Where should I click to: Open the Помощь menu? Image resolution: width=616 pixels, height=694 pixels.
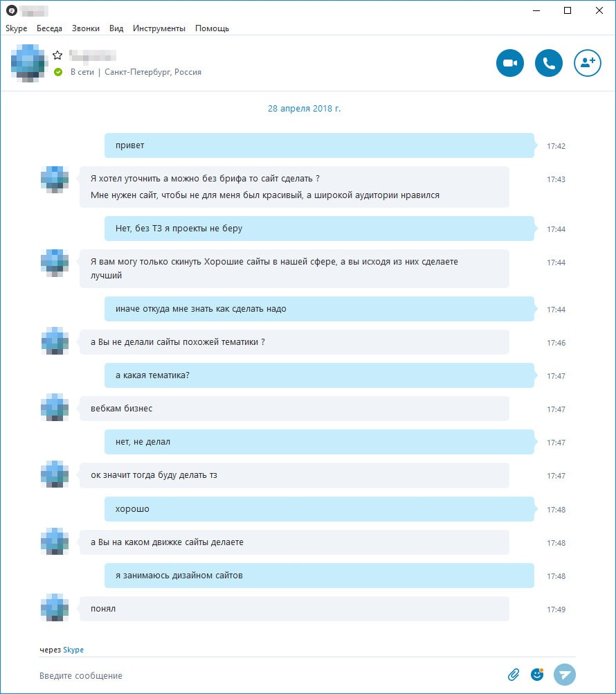tap(212, 28)
